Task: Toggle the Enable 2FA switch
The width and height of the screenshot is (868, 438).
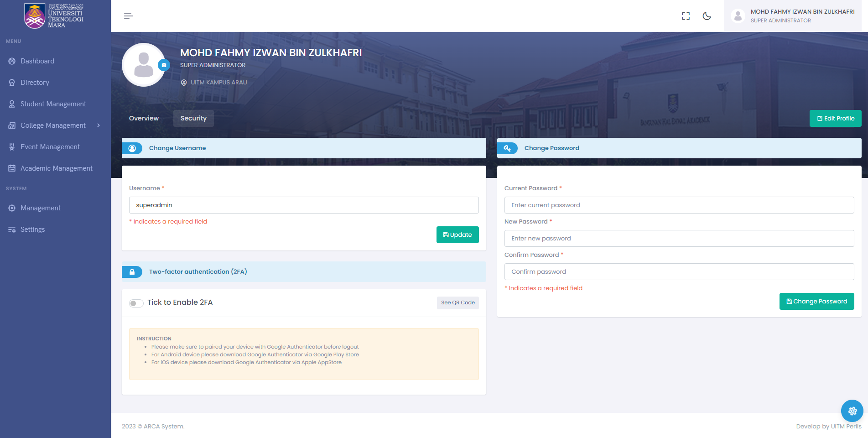Action: (136, 303)
